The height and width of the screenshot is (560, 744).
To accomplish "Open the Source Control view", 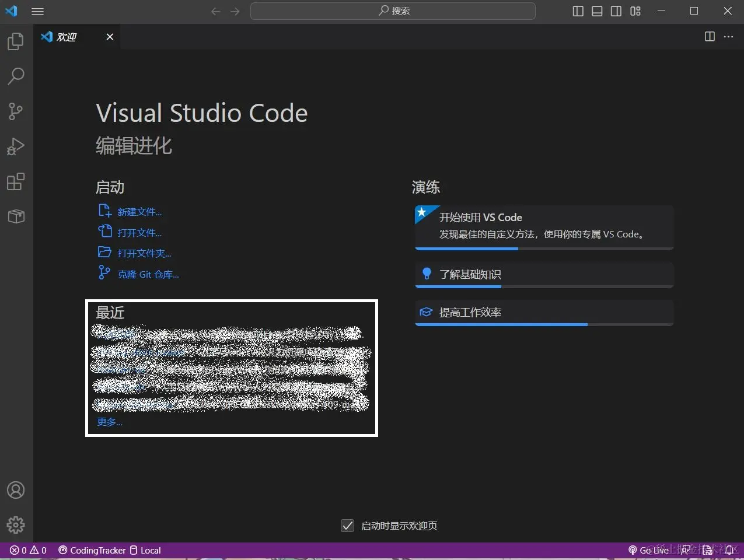I will (x=16, y=111).
